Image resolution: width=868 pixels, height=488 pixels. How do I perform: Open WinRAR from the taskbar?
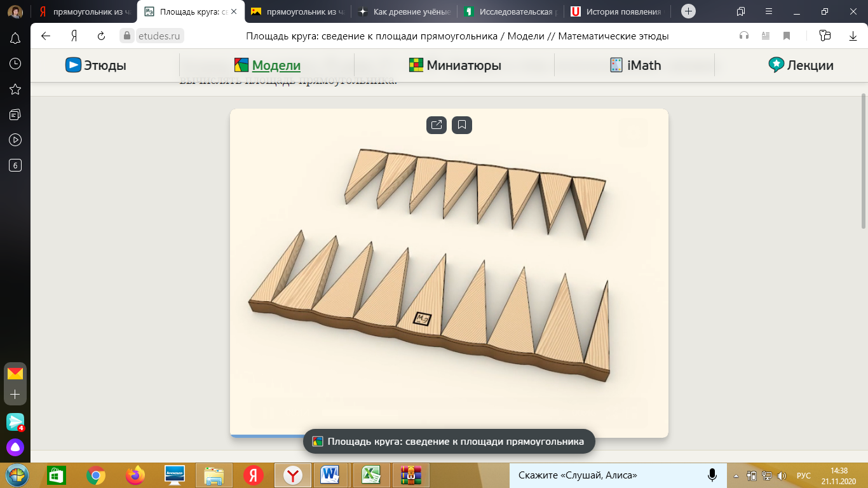tap(411, 475)
